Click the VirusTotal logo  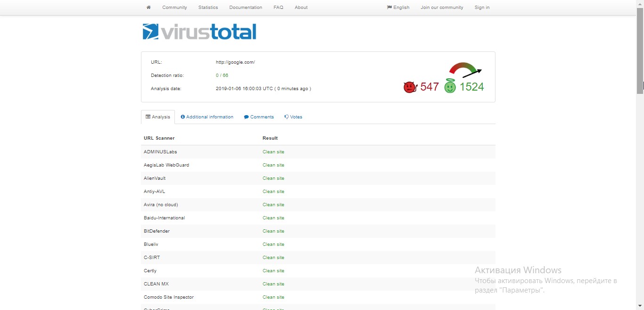coord(199,32)
